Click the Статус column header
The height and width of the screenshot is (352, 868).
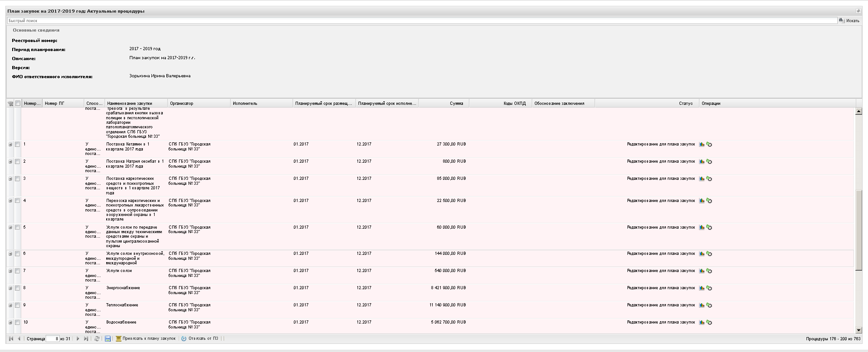pos(647,103)
